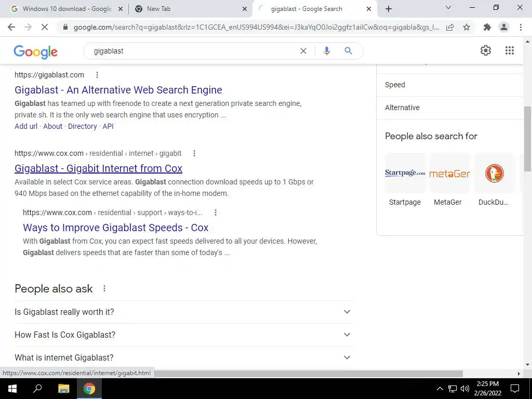The height and width of the screenshot is (399, 532).
Task: Open File Explorer from the taskbar
Action: pyautogui.click(x=63, y=389)
